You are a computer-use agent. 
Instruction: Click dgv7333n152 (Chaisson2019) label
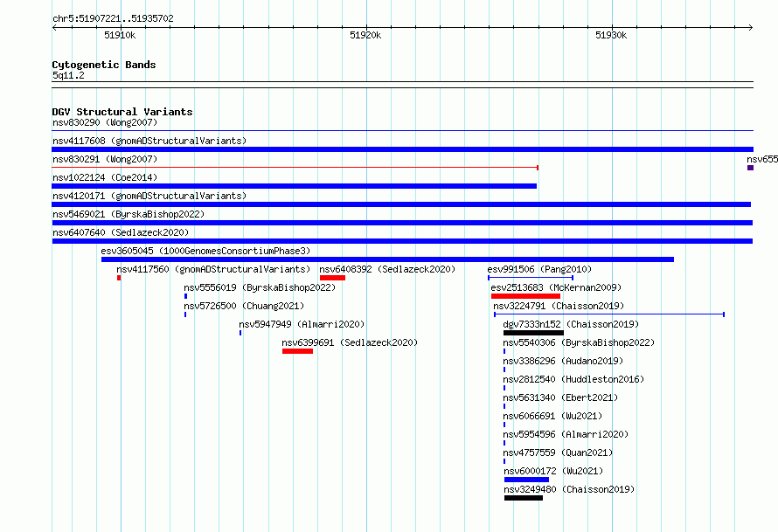pos(571,324)
